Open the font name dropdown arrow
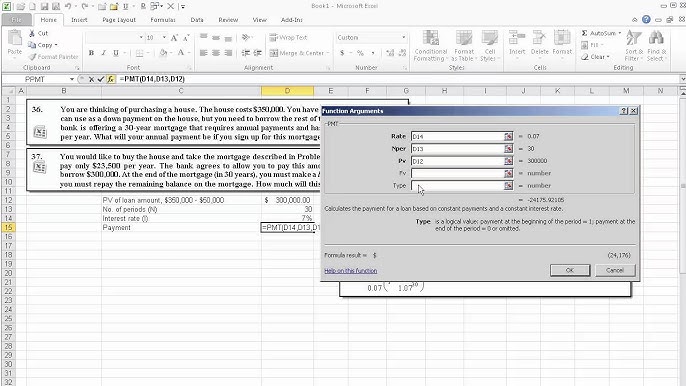The width and height of the screenshot is (686, 386). coord(141,38)
